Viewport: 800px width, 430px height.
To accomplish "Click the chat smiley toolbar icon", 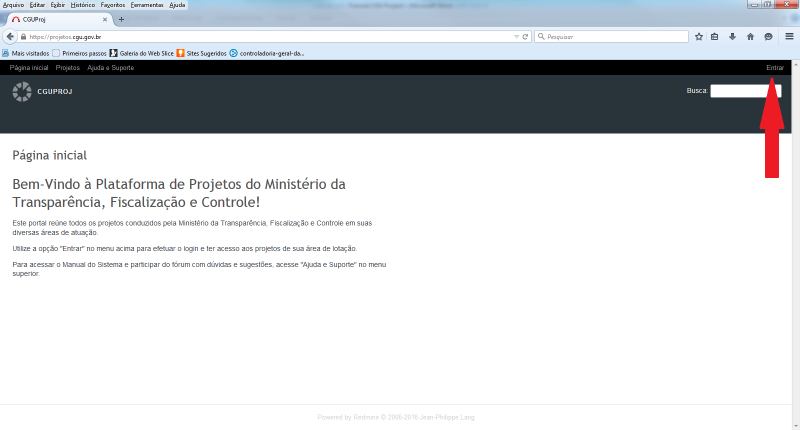I will click(x=768, y=36).
